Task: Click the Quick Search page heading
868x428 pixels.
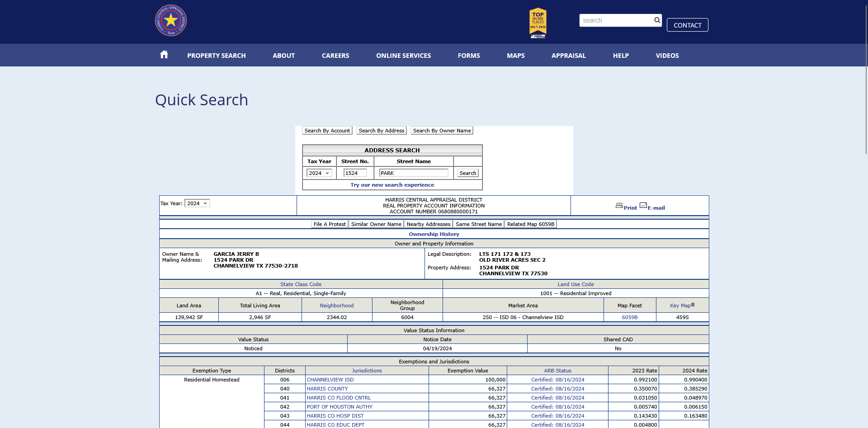Action: (202, 100)
